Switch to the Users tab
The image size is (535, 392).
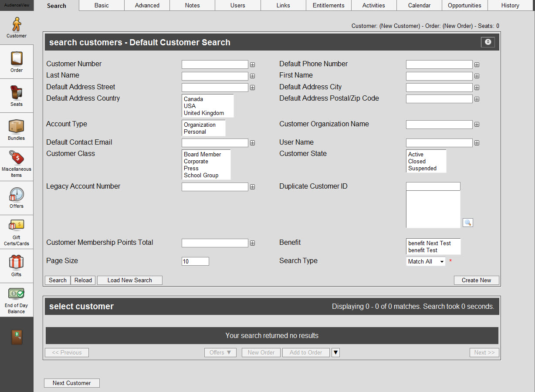(x=238, y=5)
